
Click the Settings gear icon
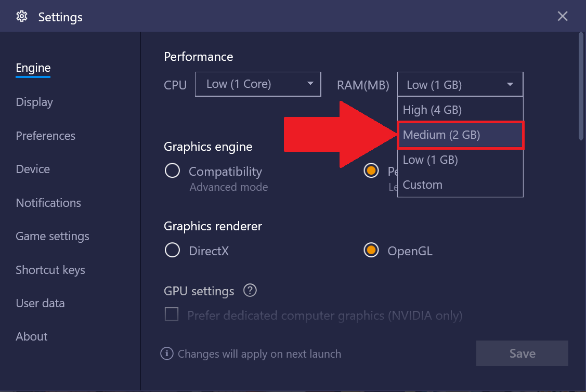(22, 17)
